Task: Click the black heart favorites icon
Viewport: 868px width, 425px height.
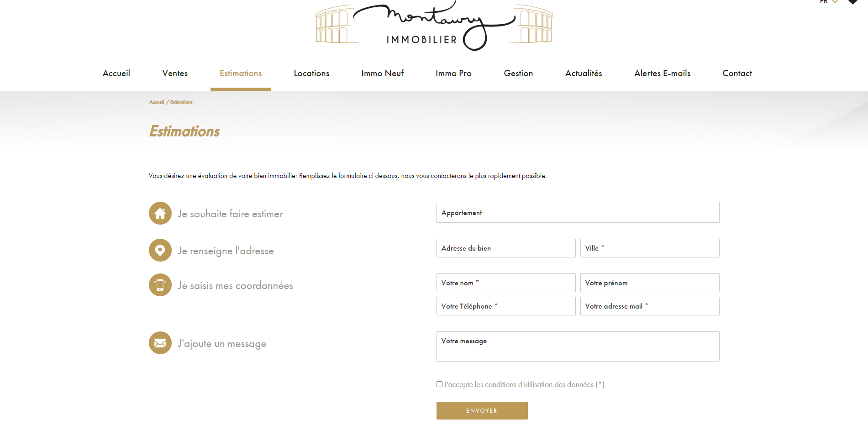Action: point(852,2)
